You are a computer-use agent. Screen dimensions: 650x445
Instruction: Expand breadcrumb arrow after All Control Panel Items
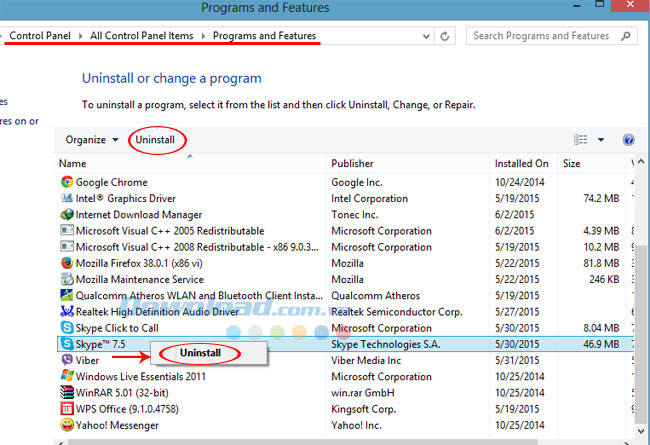pos(204,36)
